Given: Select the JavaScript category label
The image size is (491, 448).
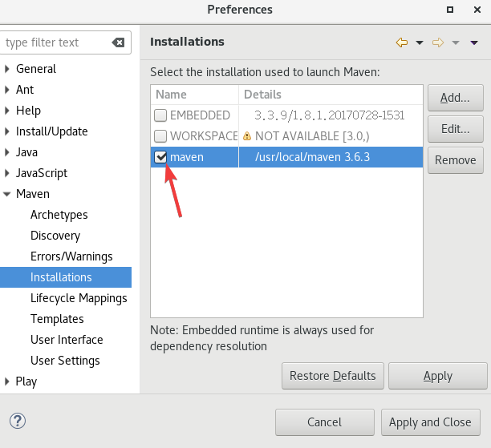Looking at the screenshot, I should tap(42, 173).
